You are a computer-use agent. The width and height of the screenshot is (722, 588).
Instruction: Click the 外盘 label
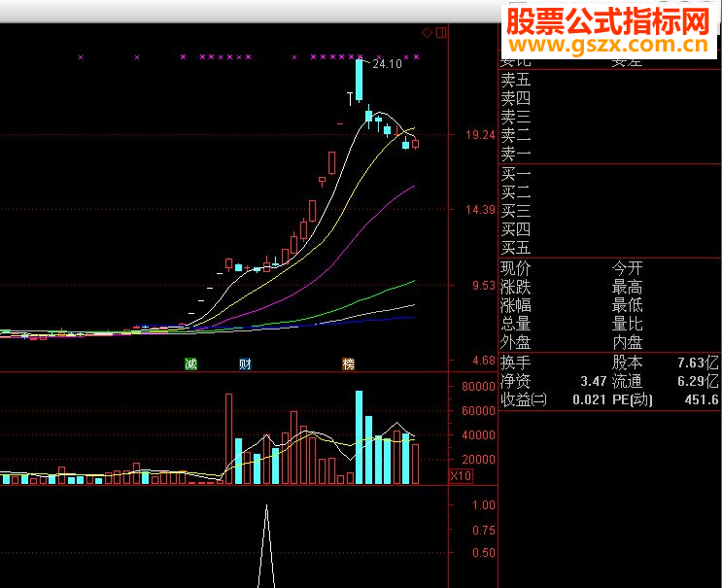[516, 342]
